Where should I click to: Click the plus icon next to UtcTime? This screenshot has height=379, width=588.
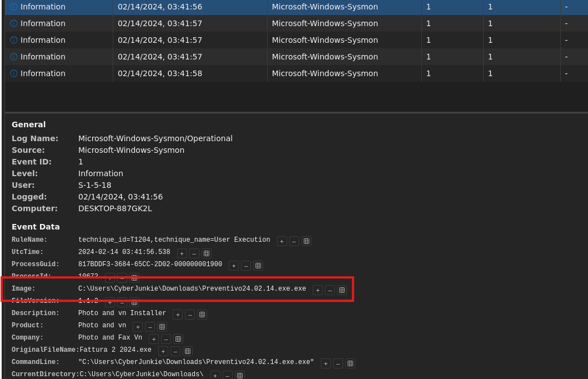pos(182,253)
